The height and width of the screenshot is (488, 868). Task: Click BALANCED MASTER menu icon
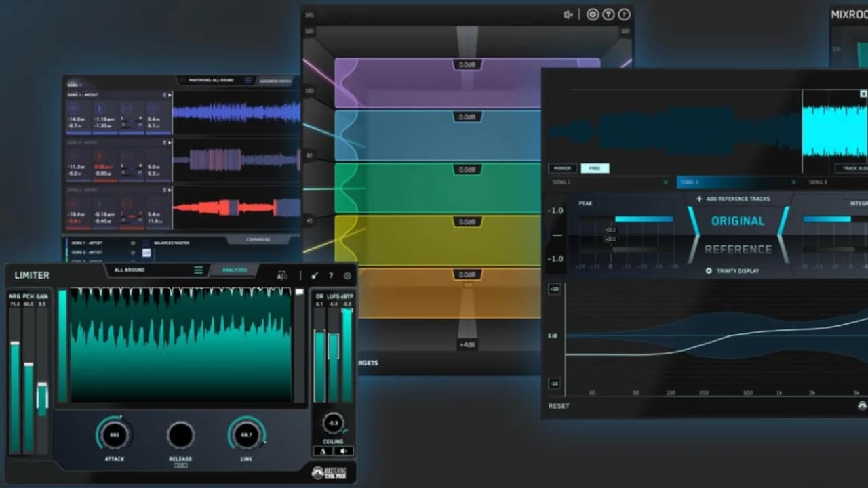pos(145,243)
